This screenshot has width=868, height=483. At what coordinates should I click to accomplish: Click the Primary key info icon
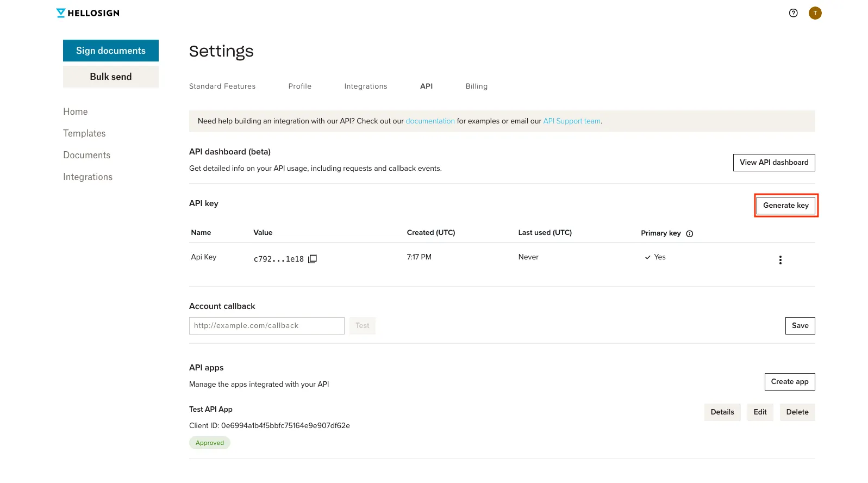click(x=689, y=233)
